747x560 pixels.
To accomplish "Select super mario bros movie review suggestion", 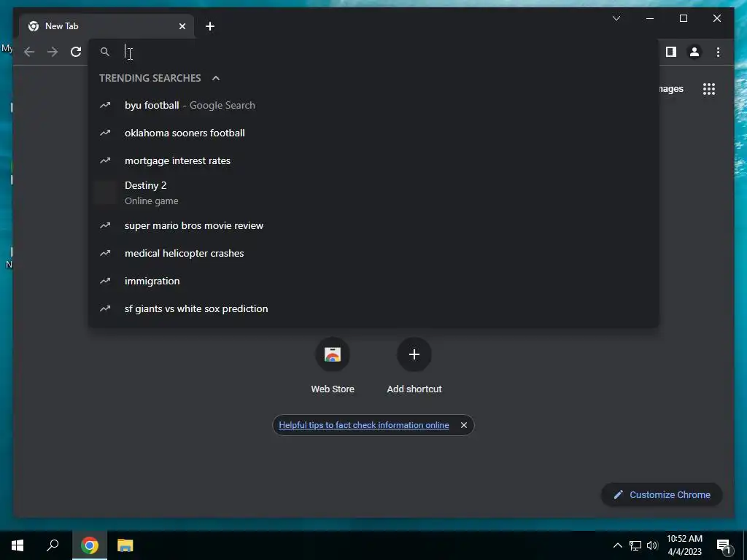I will click(373, 226).
